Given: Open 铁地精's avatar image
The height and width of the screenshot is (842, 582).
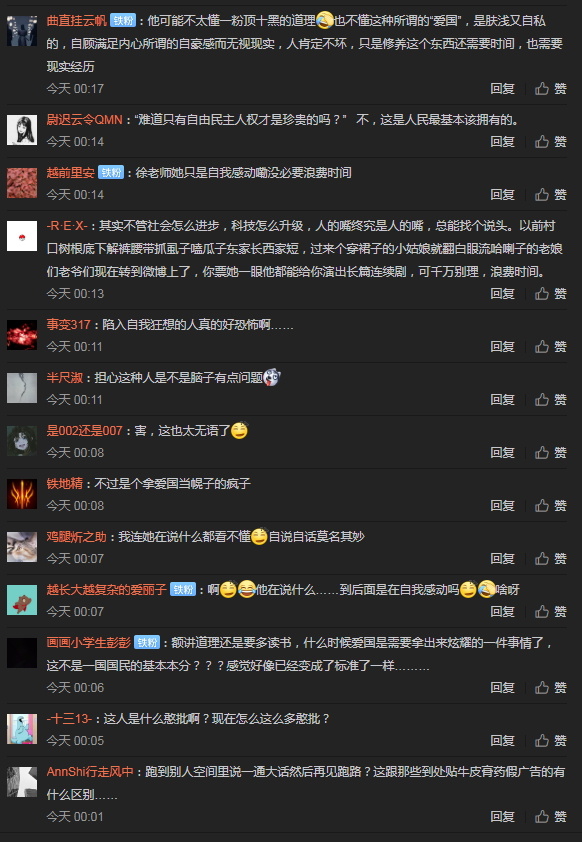Looking at the screenshot, I should (x=22, y=494).
